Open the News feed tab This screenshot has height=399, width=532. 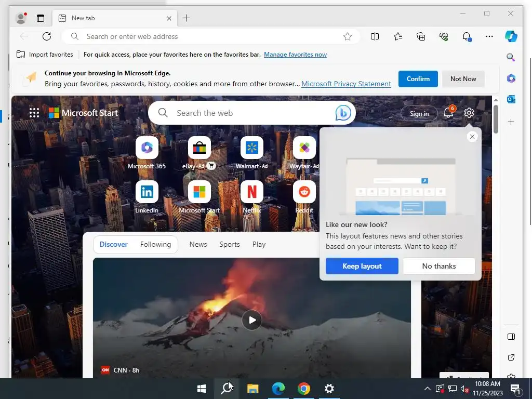pos(198,244)
